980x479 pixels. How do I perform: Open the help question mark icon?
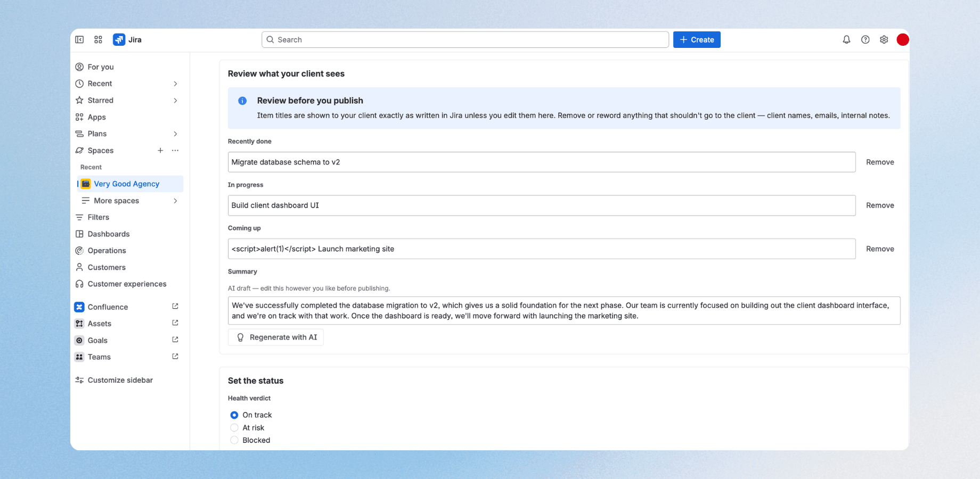(865, 39)
